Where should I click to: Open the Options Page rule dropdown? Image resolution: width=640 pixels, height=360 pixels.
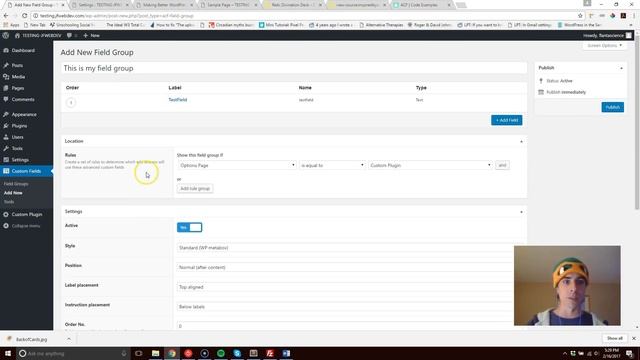(x=237, y=165)
